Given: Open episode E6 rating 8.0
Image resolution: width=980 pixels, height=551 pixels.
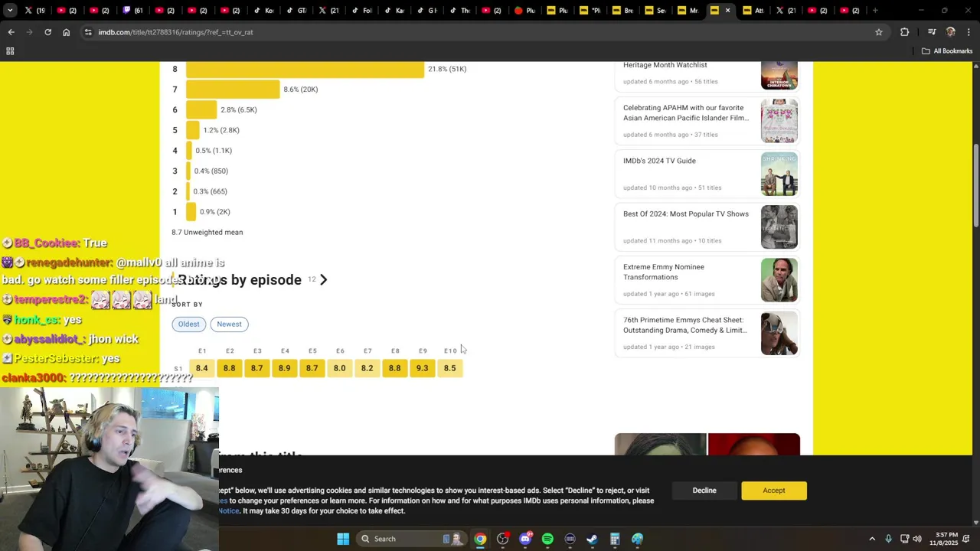Looking at the screenshot, I should pos(339,368).
